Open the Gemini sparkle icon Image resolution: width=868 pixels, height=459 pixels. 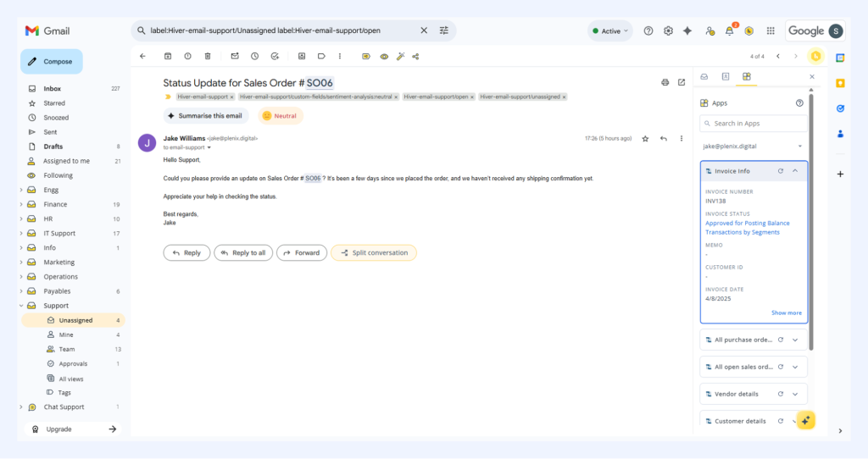(687, 31)
